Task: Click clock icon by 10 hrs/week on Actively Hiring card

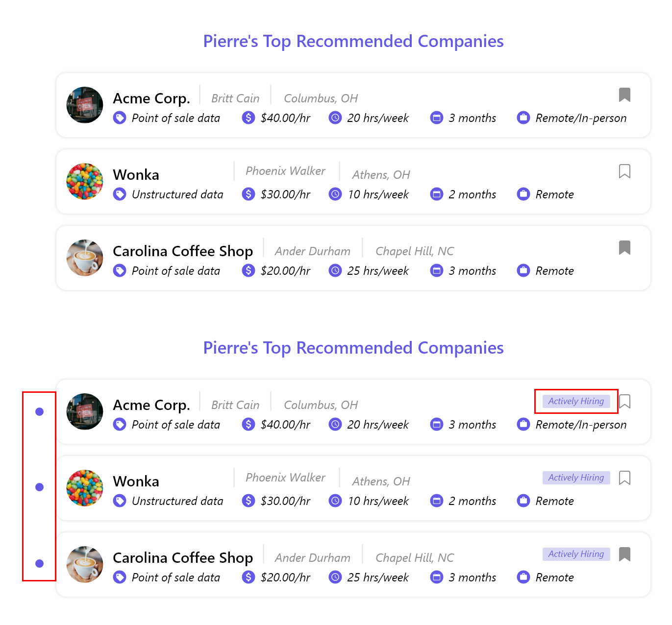Action: click(x=335, y=501)
